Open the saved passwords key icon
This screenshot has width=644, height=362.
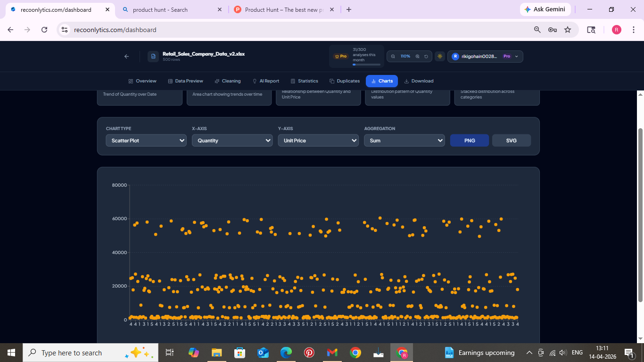[553, 30]
